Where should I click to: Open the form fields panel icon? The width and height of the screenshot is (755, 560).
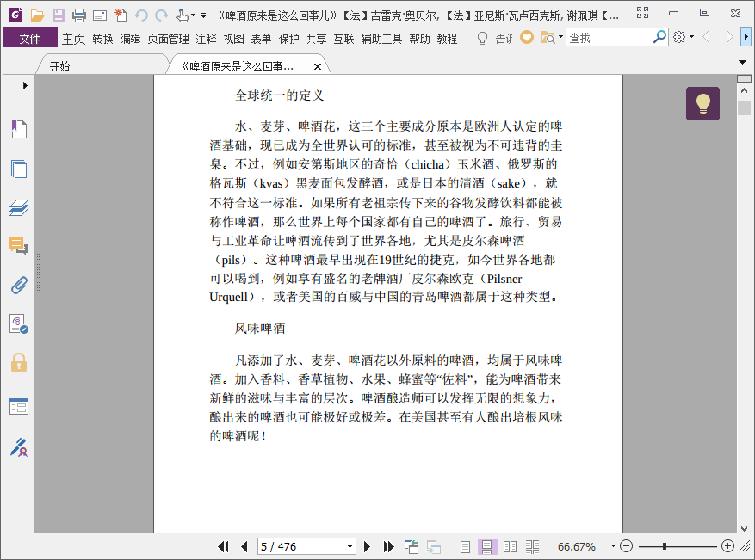click(x=19, y=407)
